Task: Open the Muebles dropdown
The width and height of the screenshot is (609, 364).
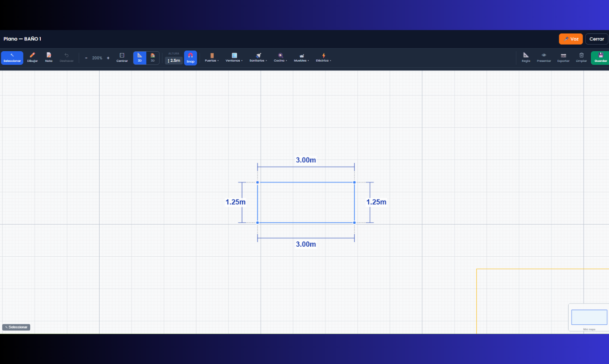Action: (x=302, y=58)
